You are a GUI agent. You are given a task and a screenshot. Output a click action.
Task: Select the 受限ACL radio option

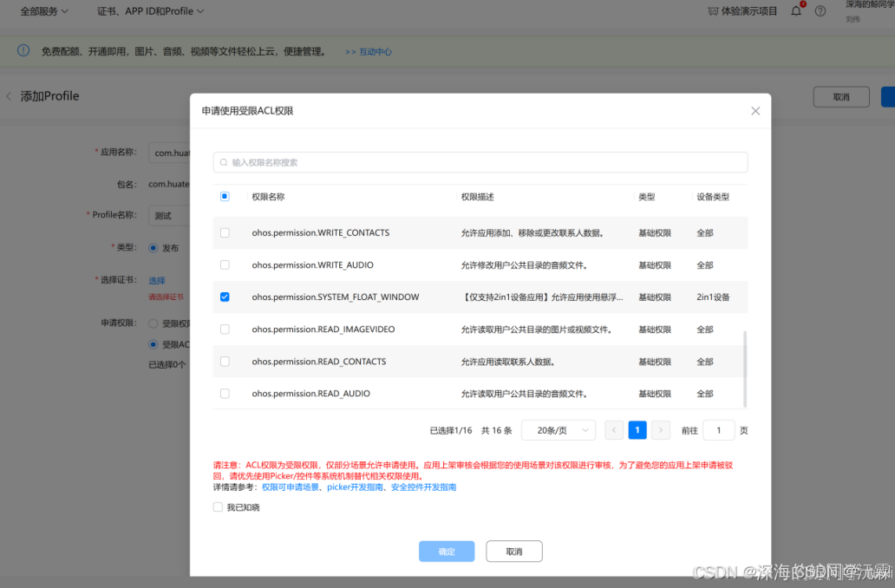[153, 344]
